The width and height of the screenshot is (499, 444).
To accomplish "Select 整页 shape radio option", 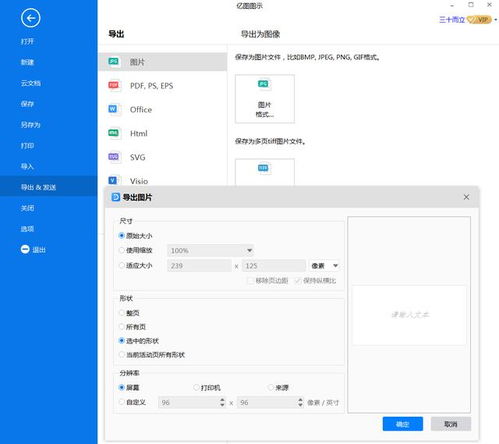I will coord(121,313).
